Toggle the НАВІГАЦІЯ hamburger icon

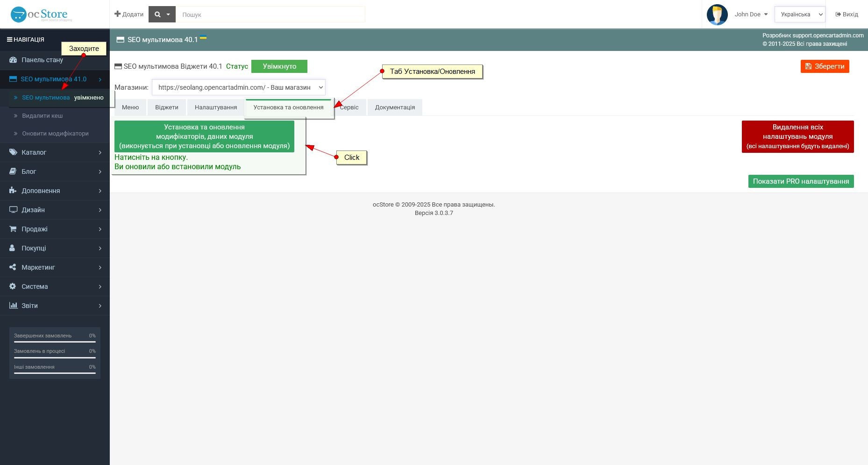tap(9, 40)
